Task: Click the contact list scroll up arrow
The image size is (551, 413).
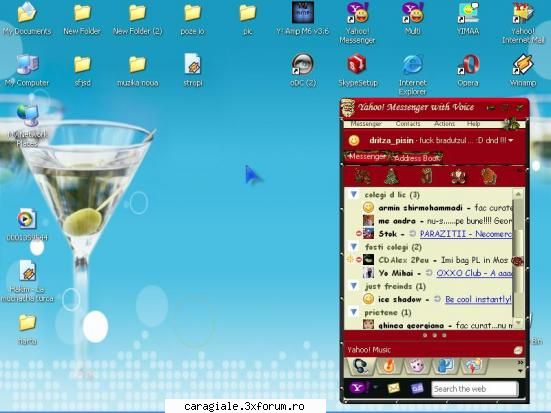Action: point(518,194)
